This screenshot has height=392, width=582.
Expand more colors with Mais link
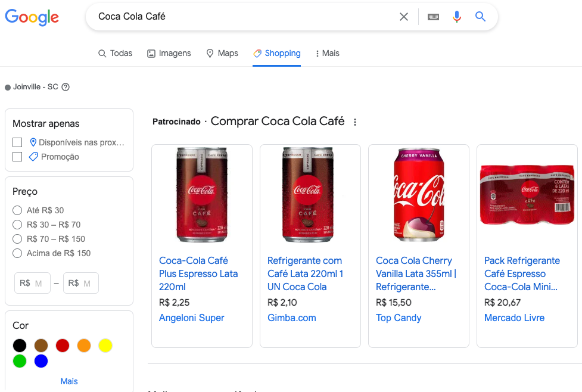[69, 381]
